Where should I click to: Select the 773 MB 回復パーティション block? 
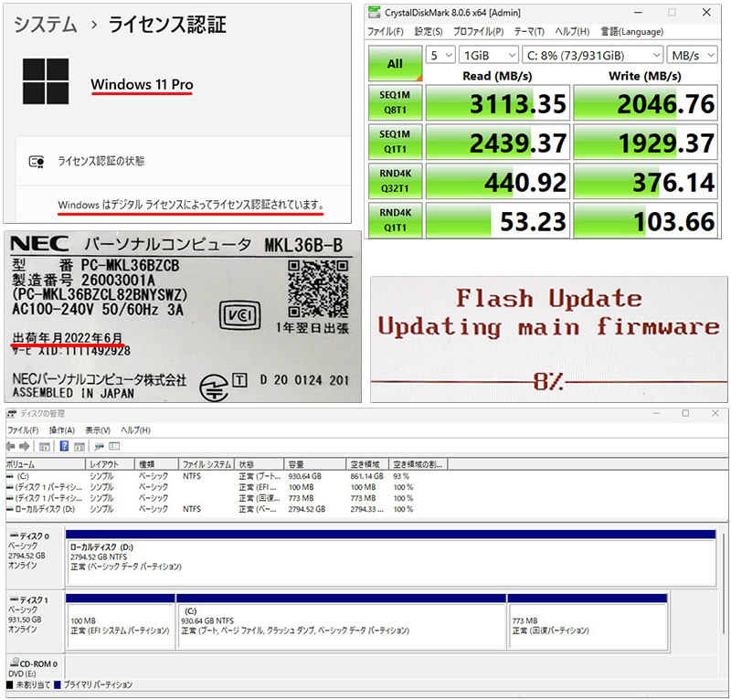(x=588, y=621)
